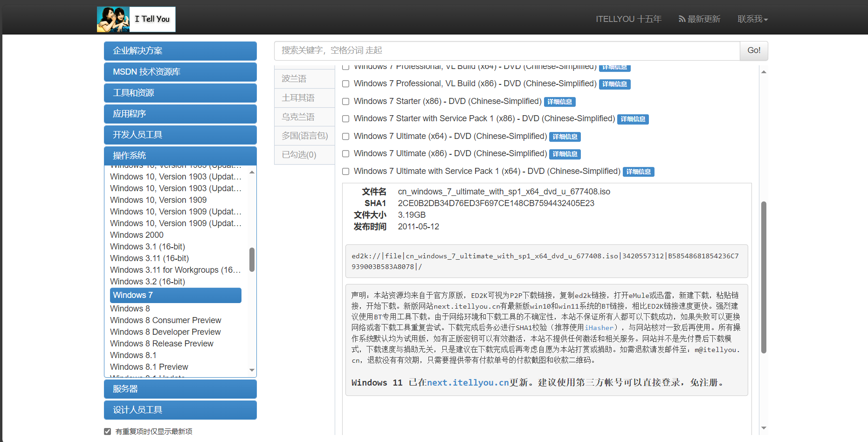Check Windows 7 Ultimate (x86) DVD
Viewport: 868px width, 442px height.
coord(346,154)
